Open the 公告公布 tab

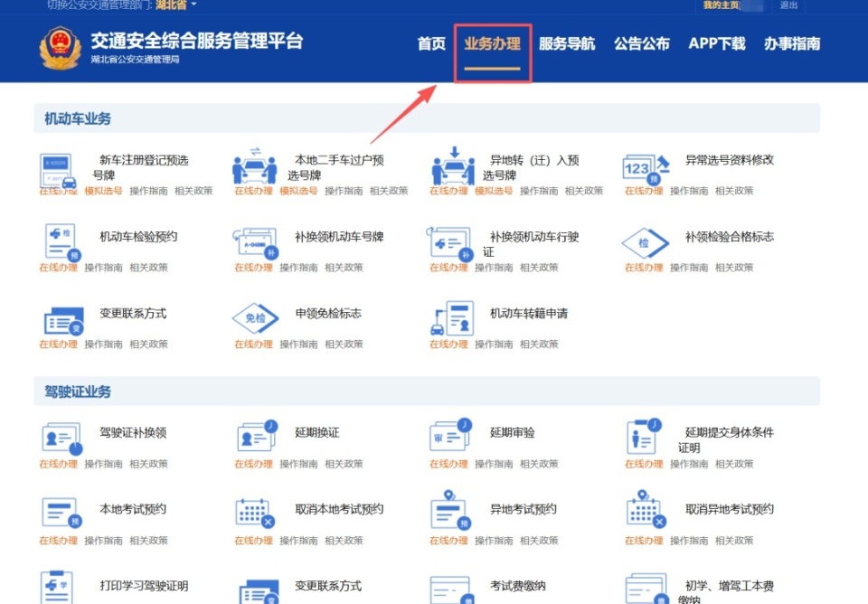coord(642,43)
